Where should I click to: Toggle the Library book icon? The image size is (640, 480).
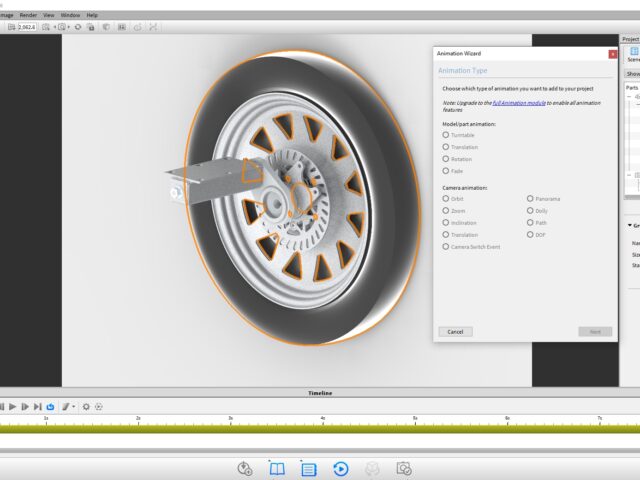(x=277, y=469)
